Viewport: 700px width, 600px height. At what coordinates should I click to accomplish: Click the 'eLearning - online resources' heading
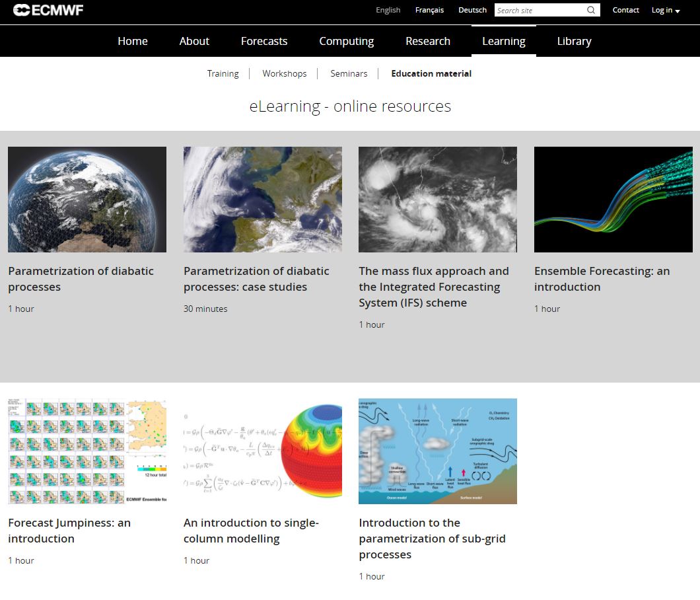tap(350, 106)
